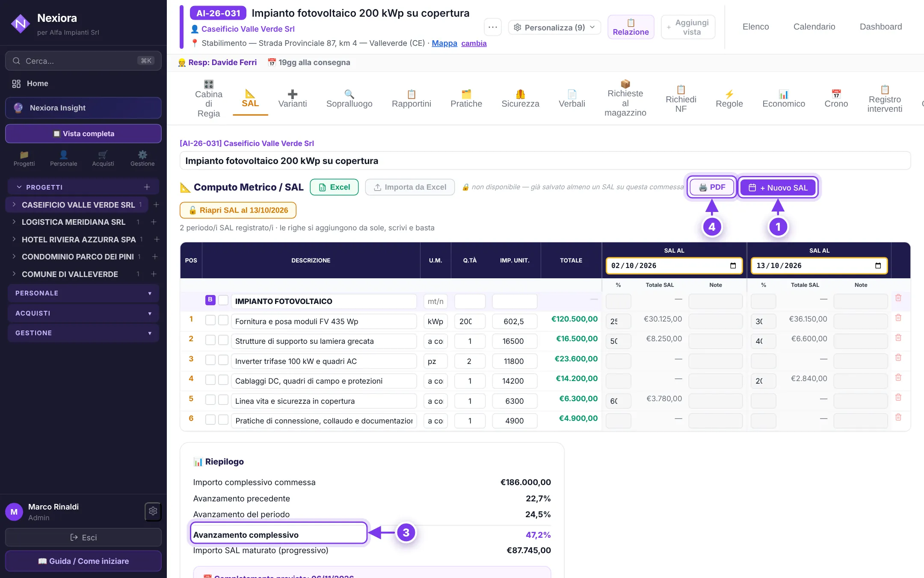The height and width of the screenshot is (578, 924).
Task: Open the three-dots more options menu
Action: pyautogui.click(x=493, y=27)
